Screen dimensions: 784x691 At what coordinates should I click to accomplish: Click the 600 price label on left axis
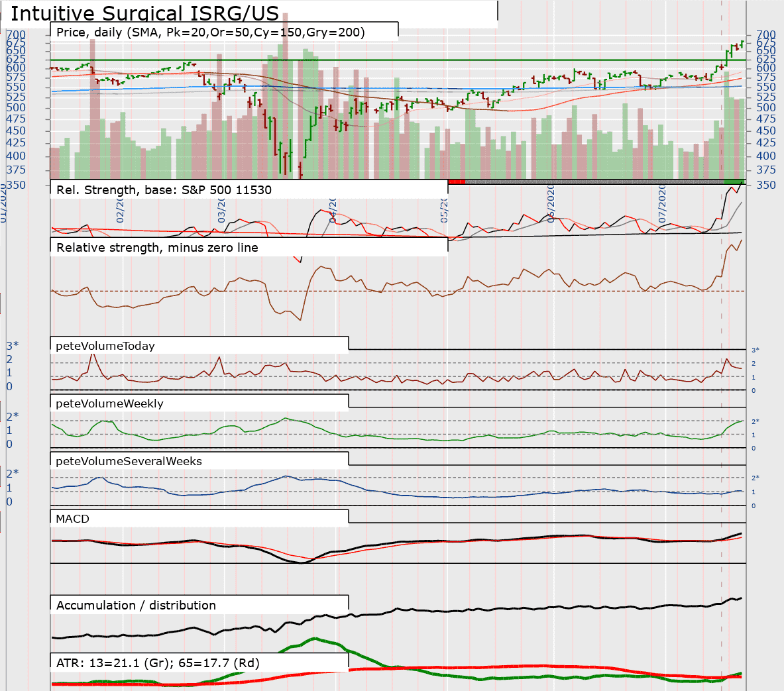(15, 68)
